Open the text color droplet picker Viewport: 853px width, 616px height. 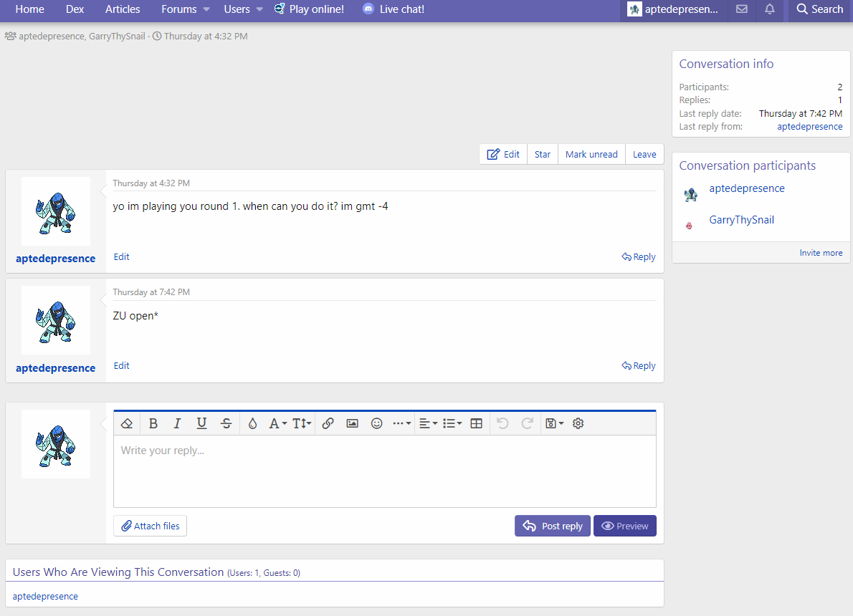252,423
